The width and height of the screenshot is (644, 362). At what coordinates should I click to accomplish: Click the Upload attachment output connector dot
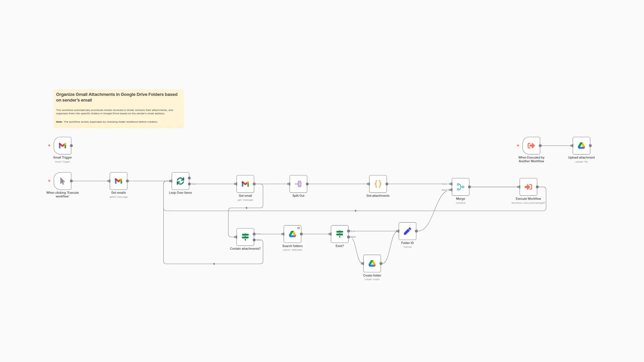590,145
